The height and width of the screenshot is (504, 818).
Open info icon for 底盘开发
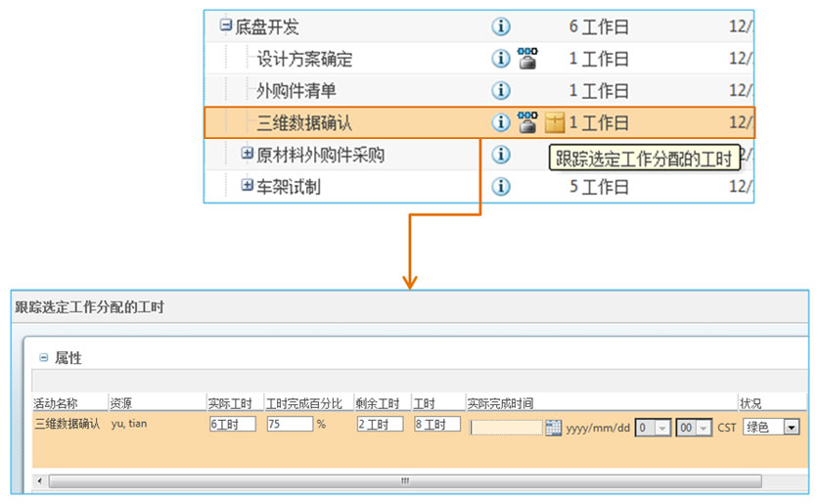501,26
